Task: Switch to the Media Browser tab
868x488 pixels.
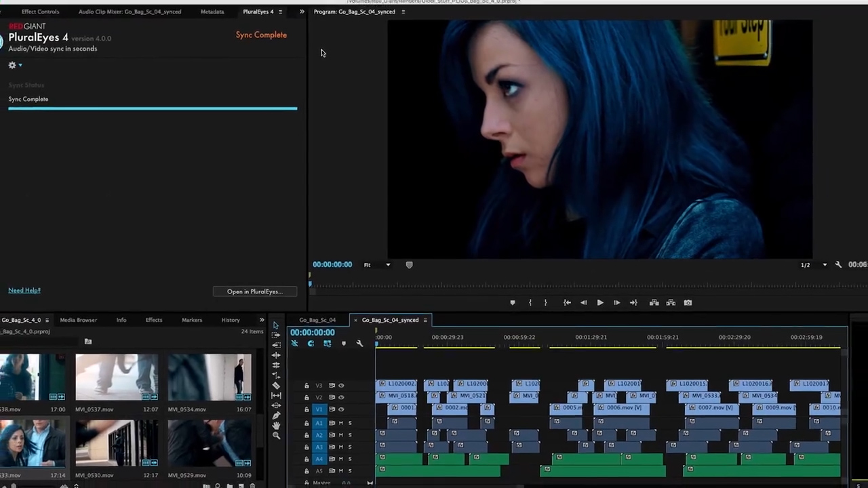Action: [78, 320]
